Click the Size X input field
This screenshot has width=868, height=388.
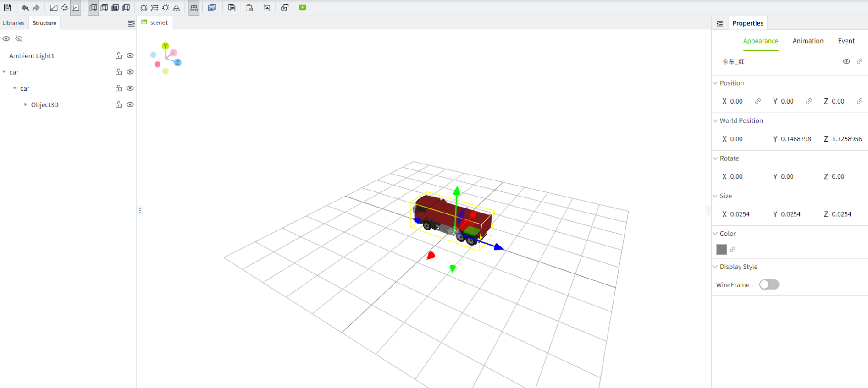point(740,214)
